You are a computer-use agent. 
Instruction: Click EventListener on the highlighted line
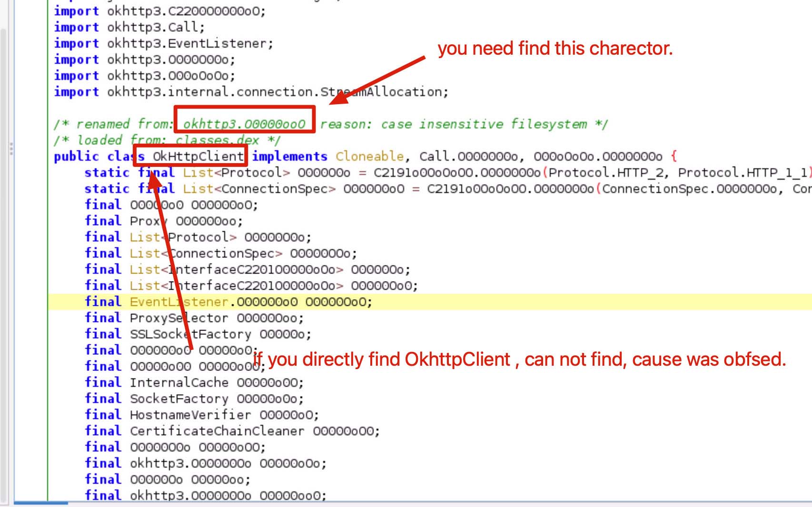pyautogui.click(x=179, y=302)
